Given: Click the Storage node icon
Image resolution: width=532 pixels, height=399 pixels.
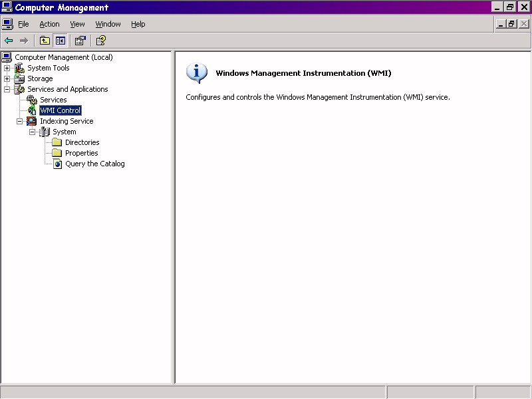Looking at the screenshot, I should tap(19, 78).
